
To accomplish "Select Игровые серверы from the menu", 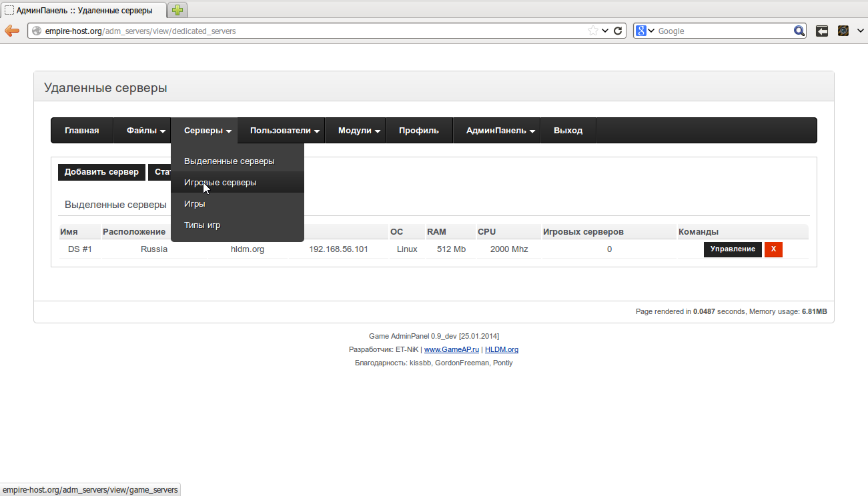I will (x=220, y=183).
